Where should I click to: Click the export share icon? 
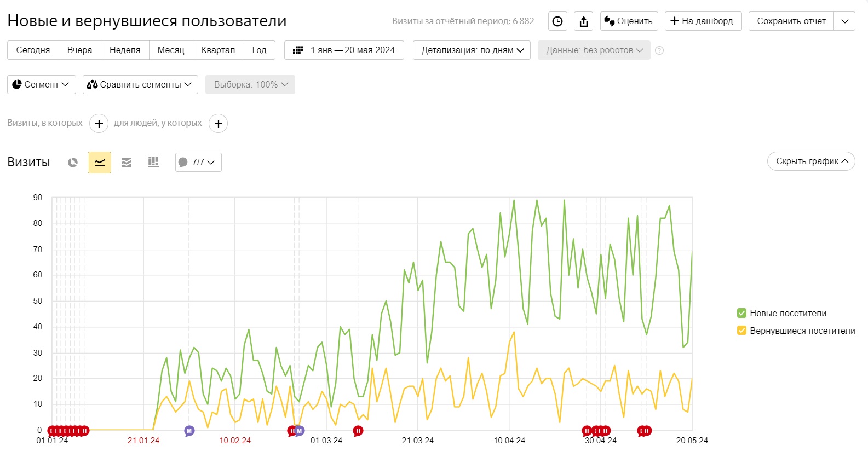tap(584, 21)
